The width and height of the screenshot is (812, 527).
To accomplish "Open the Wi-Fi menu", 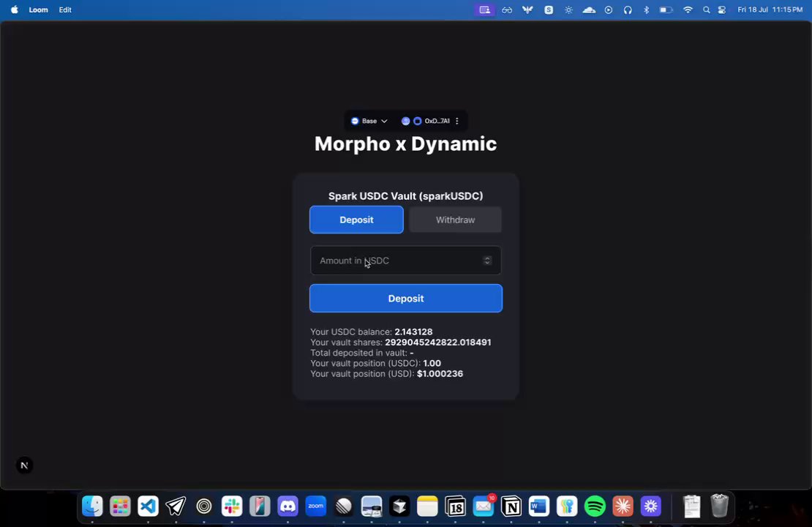I will click(x=688, y=10).
